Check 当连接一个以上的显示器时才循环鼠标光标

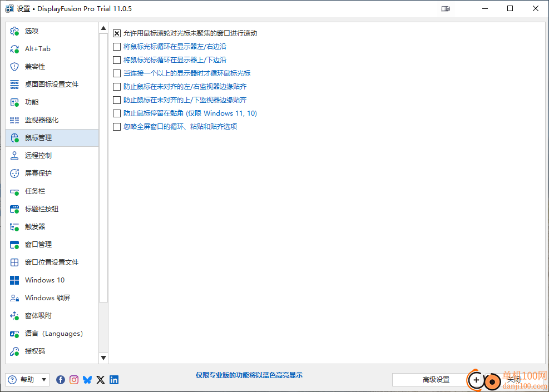[x=117, y=73]
